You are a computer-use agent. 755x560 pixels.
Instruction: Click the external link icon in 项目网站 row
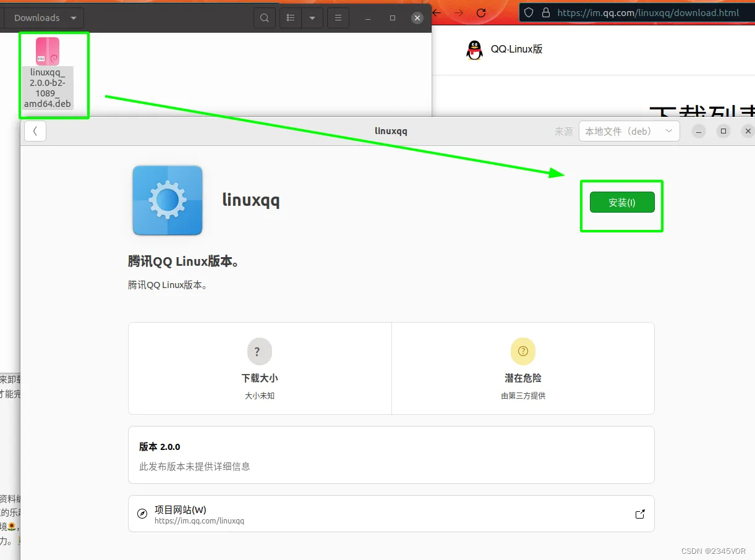click(x=640, y=514)
